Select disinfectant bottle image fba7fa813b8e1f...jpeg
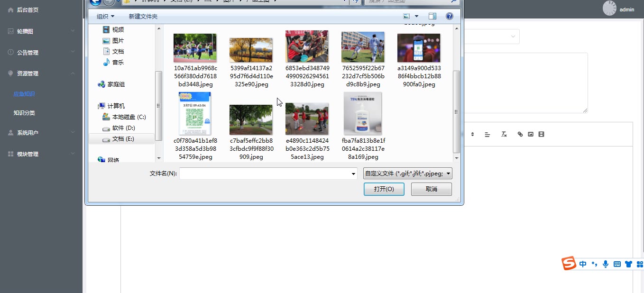This screenshot has height=293, width=644. 363,114
